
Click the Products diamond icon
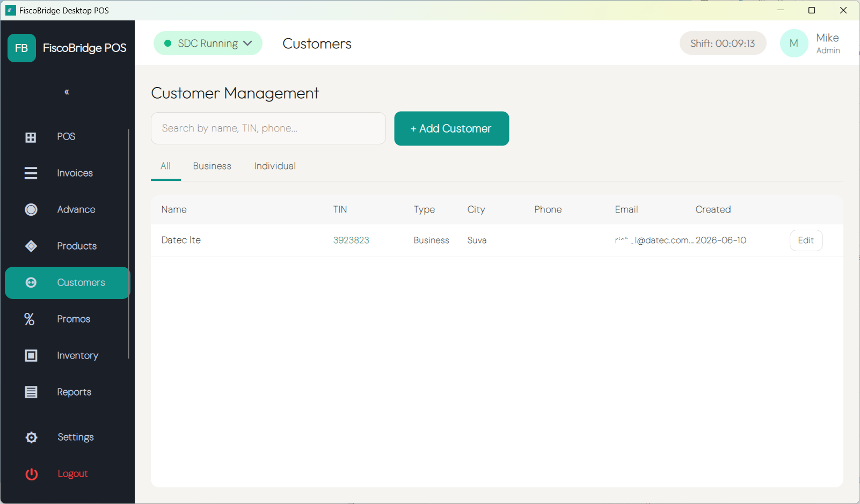click(31, 246)
